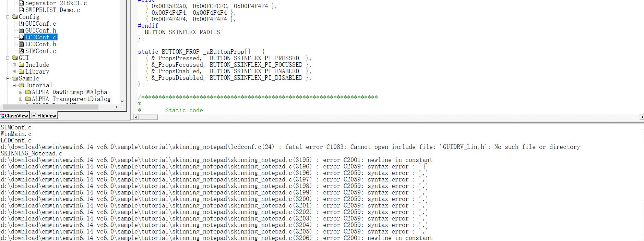Click the code editor's scroll-right arrow

[642, 117]
